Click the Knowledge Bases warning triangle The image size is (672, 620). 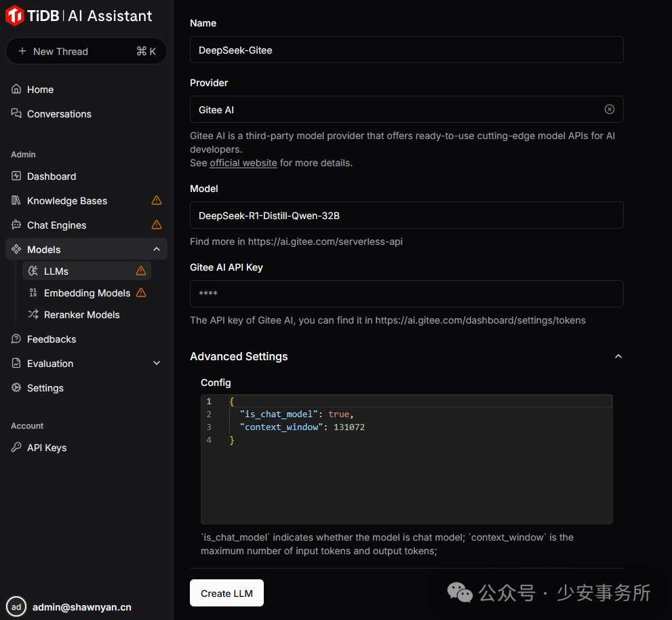(157, 200)
